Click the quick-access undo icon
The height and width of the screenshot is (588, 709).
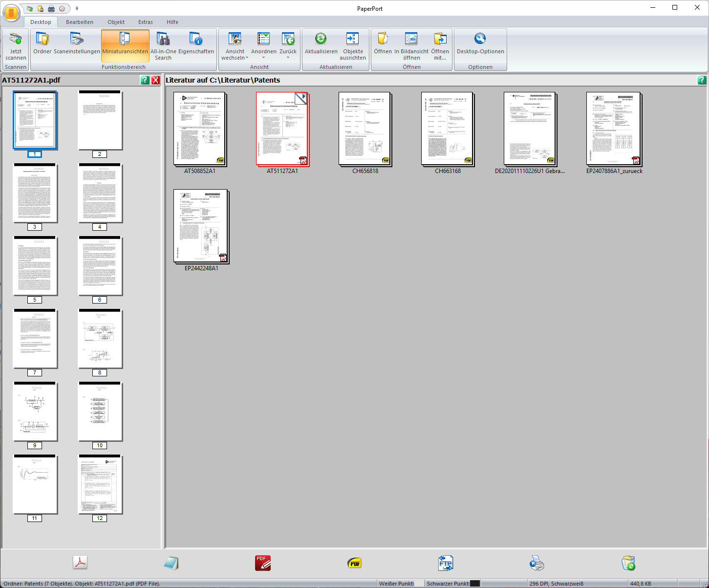tap(62, 9)
